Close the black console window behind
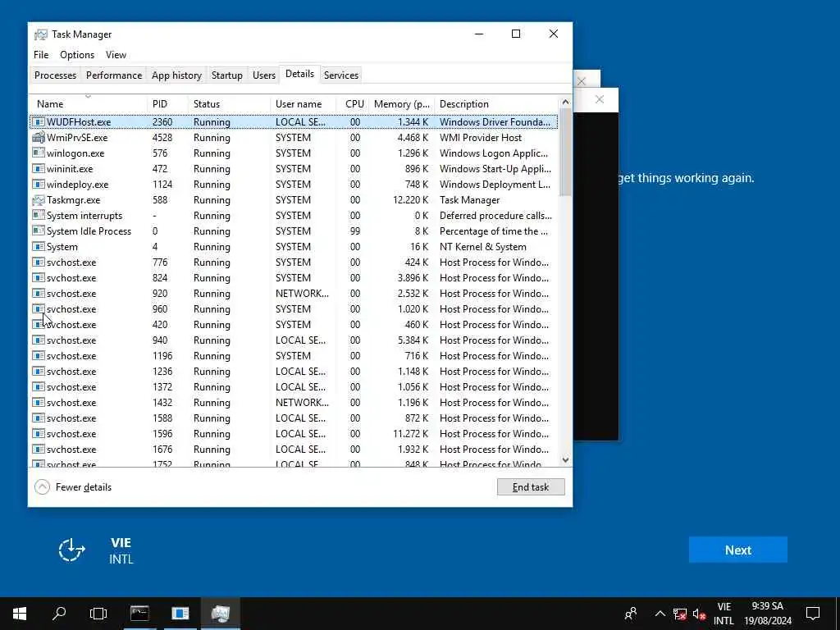The image size is (840, 630). [600, 99]
